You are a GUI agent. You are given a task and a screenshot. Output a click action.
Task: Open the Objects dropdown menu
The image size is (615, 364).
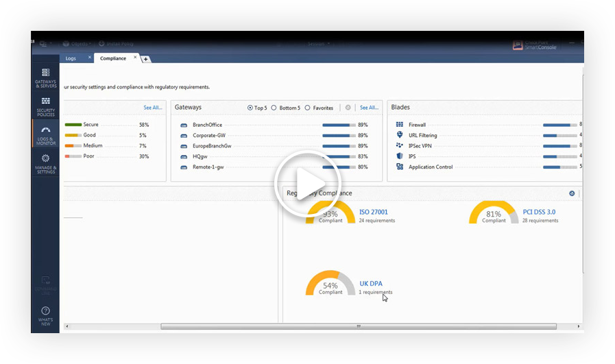pos(77,44)
